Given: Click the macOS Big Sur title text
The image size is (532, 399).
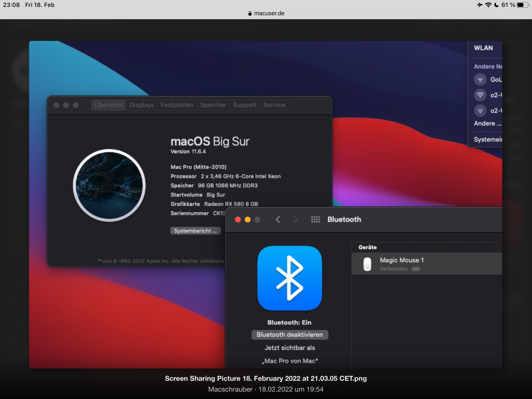Looking at the screenshot, I should 210,141.
